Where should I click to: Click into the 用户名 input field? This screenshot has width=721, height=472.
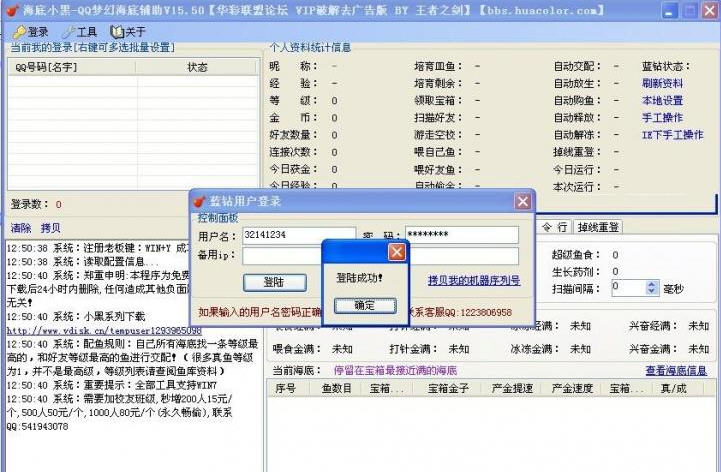(x=299, y=235)
